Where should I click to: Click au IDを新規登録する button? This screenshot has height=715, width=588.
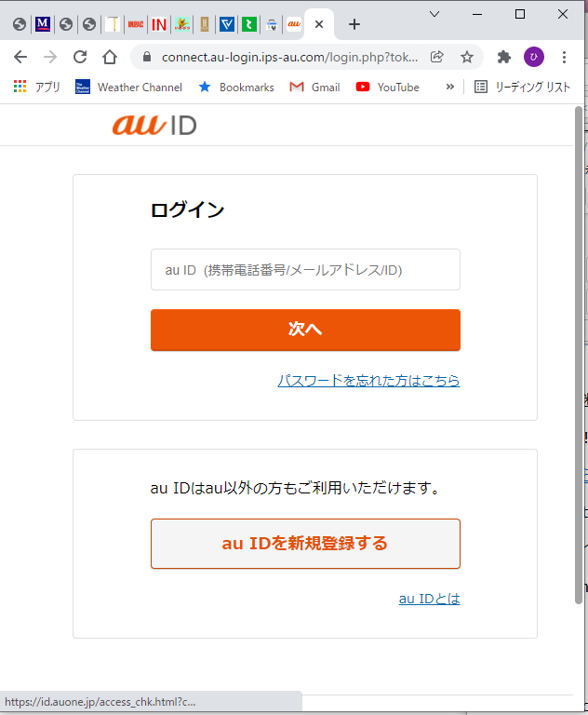(x=305, y=544)
